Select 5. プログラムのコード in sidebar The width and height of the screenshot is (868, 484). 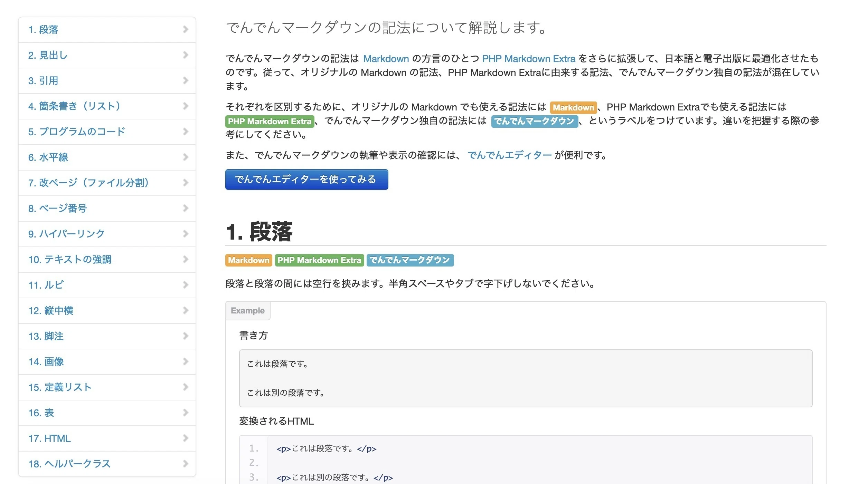[107, 132]
